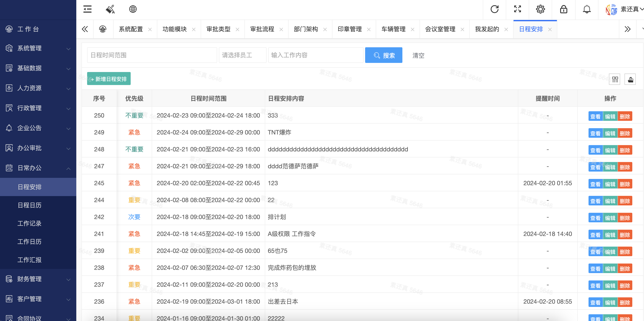Click reminder time 2024-02-20 01:55

[548, 183]
